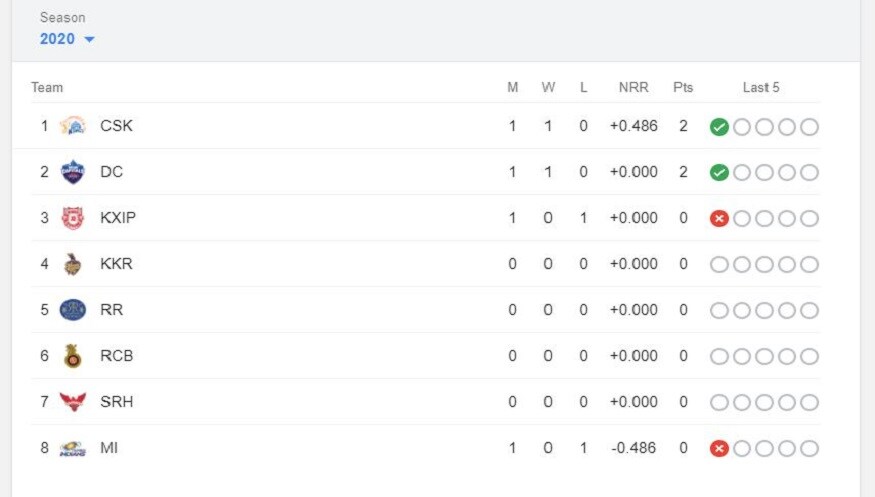This screenshot has height=497, width=875.
Task: Click MI's red loss cross indicator
Action: (719, 448)
